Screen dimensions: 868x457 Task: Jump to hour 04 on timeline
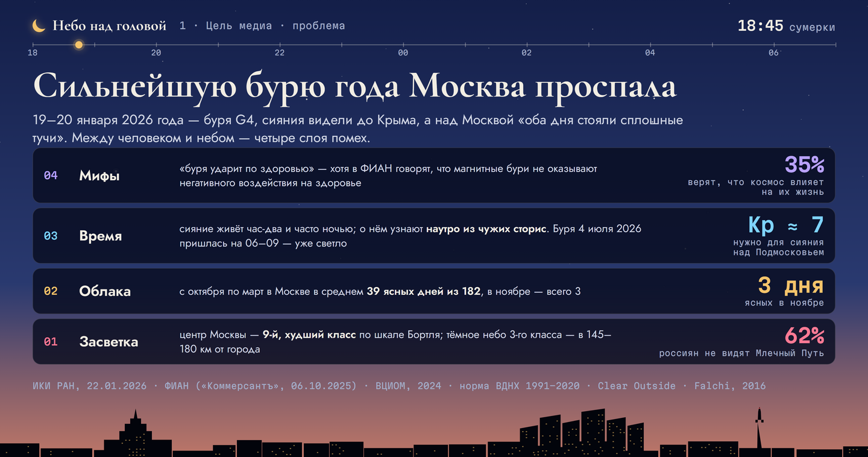tap(650, 52)
